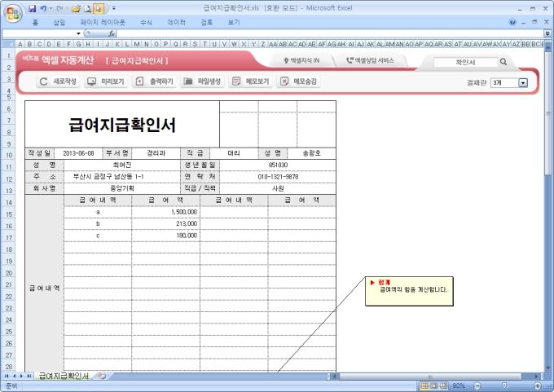Open the 검토 ribbon tab
Screen dimensions: 554x392
click(207, 22)
